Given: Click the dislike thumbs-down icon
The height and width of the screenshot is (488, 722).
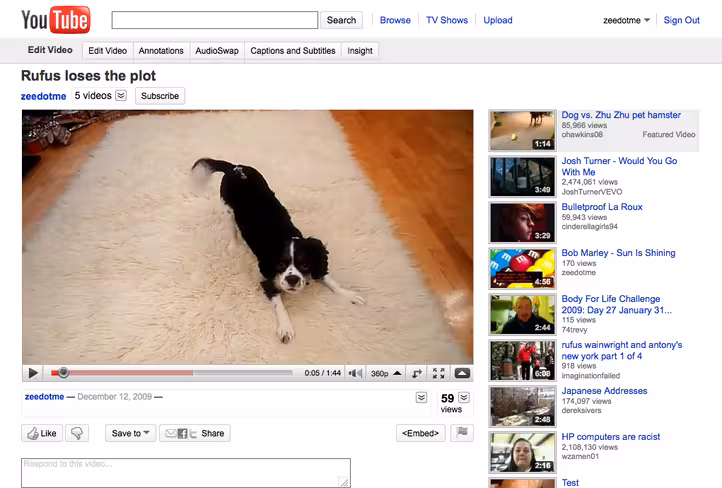Looking at the screenshot, I should [x=77, y=433].
